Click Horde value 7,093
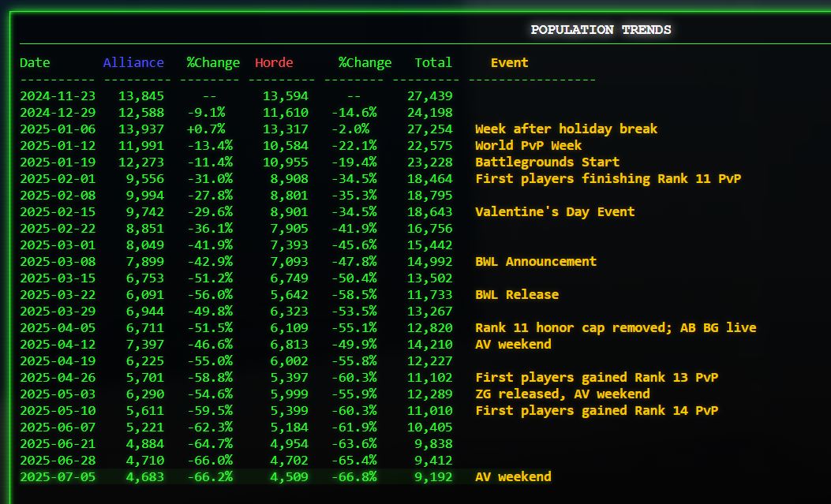The height and width of the screenshot is (504, 831). click(290, 262)
